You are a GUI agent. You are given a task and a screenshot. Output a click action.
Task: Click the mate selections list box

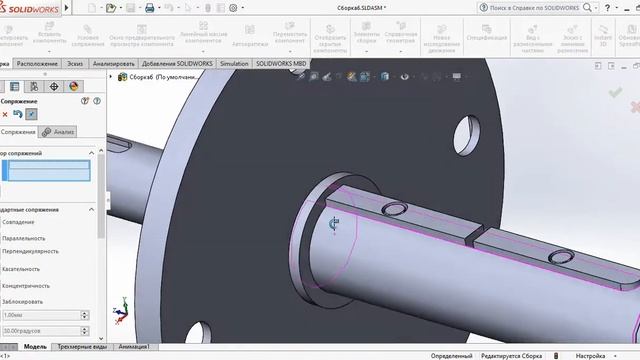(46, 171)
